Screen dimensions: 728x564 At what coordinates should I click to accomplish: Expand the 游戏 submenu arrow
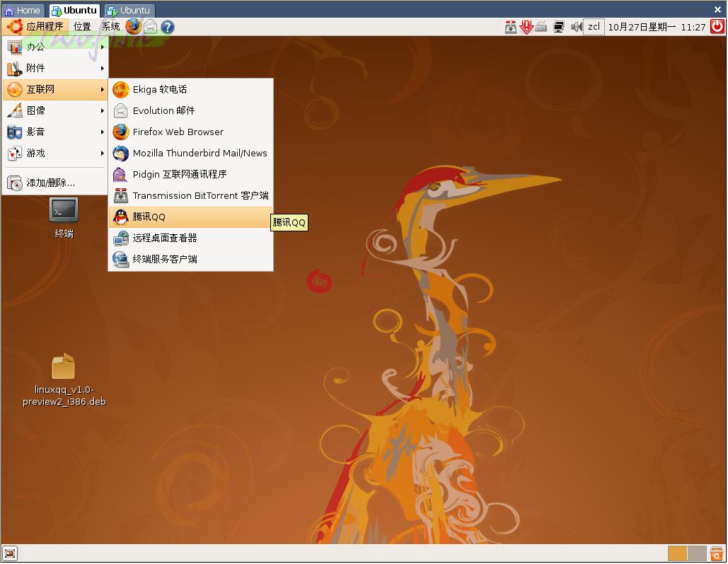102,154
